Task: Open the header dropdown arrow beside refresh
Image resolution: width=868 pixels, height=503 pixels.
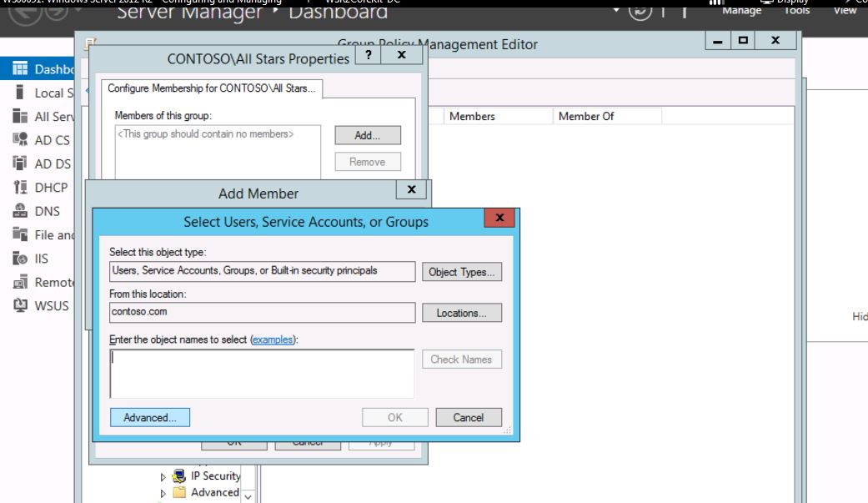Action: (x=616, y=10)
